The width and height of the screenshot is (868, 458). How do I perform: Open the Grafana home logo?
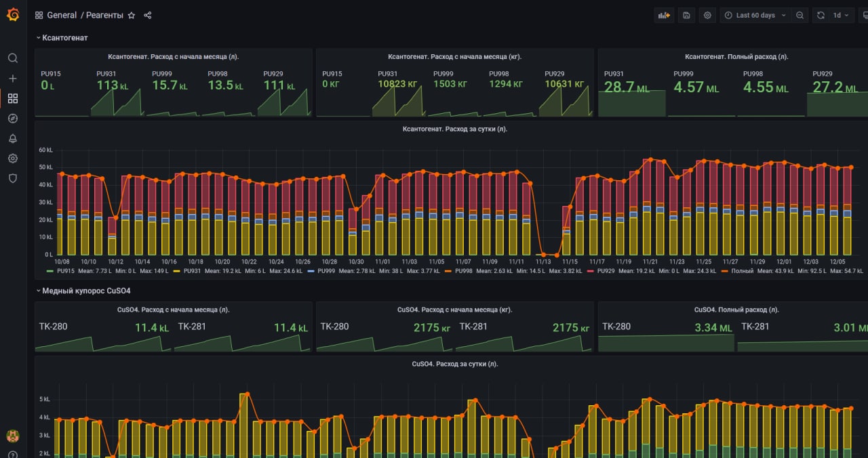point(12,15)
